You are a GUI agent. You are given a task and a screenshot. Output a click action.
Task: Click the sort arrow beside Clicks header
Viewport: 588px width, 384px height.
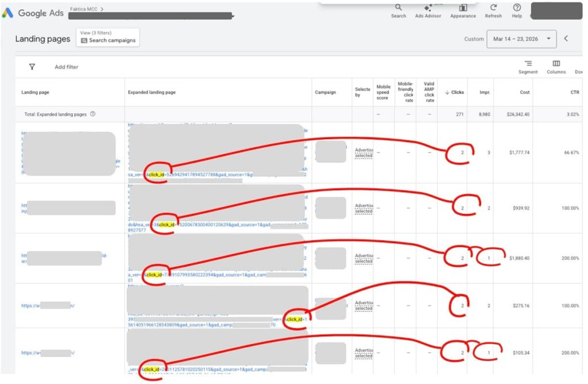(446, 92)
